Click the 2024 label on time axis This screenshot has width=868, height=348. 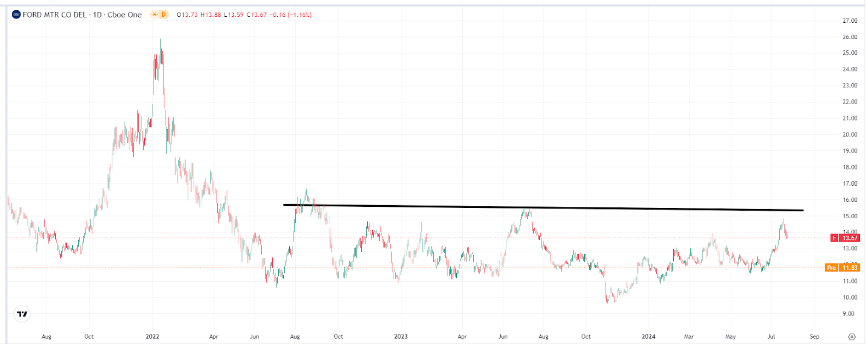tap(648, 337)
